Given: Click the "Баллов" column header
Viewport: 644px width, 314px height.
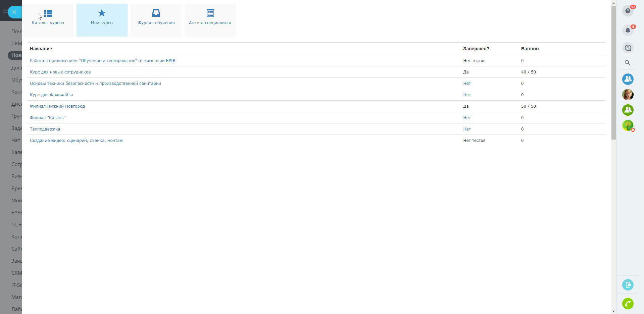Looking at the screenshot, I should (x=530, y=49).
